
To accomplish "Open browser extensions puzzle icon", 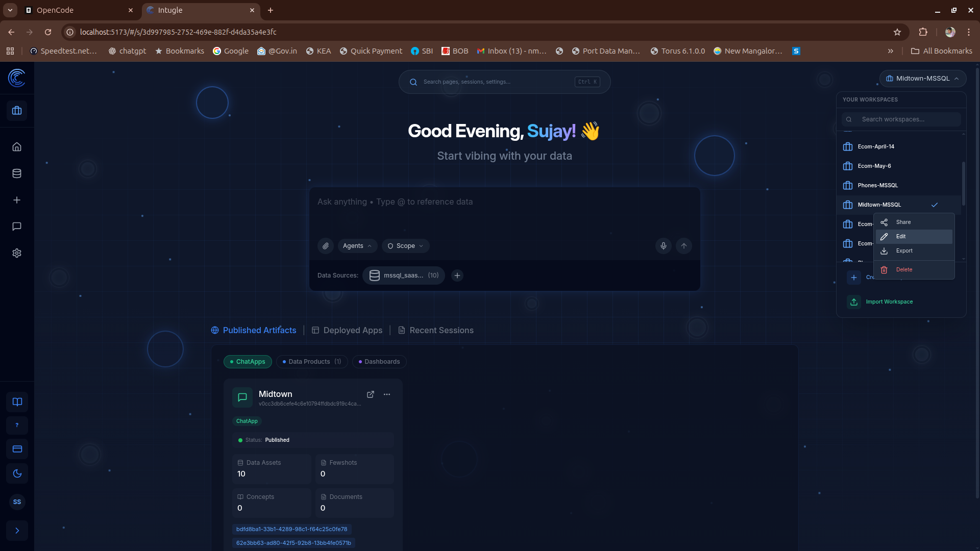I will point(923,32).
